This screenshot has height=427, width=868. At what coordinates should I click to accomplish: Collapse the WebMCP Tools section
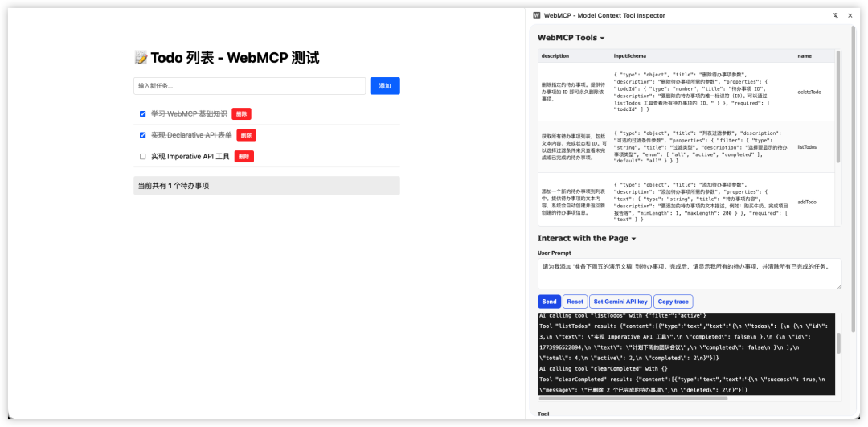[571, 38]
